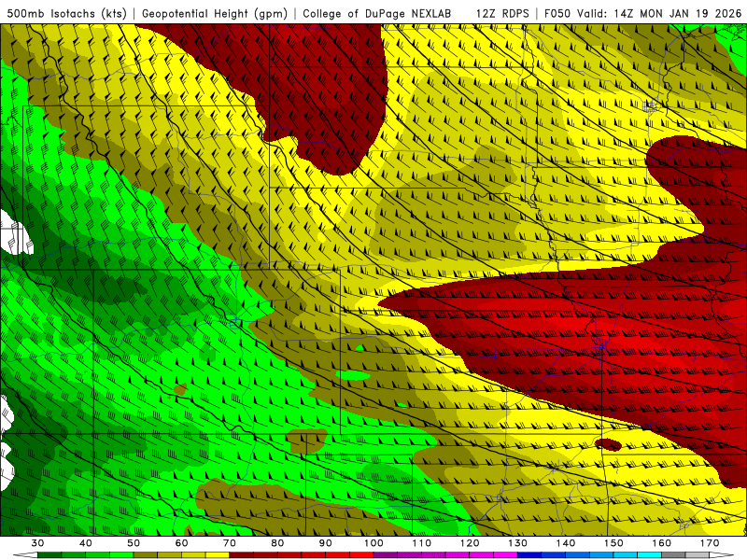Click the dark gray swatch just above 160
Viewport: 747px width, 560px height.
(673, 554)
